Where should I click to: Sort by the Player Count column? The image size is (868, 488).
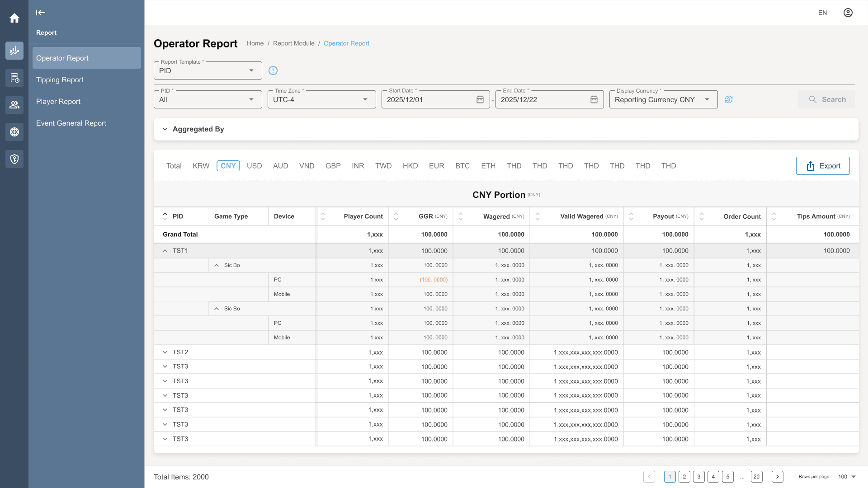323,216
